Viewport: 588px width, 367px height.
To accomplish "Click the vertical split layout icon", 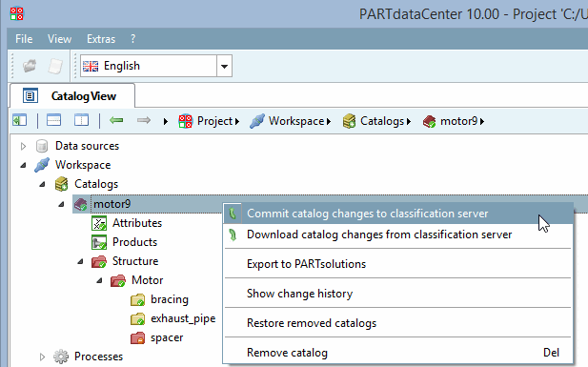I will tap(81, 120).
